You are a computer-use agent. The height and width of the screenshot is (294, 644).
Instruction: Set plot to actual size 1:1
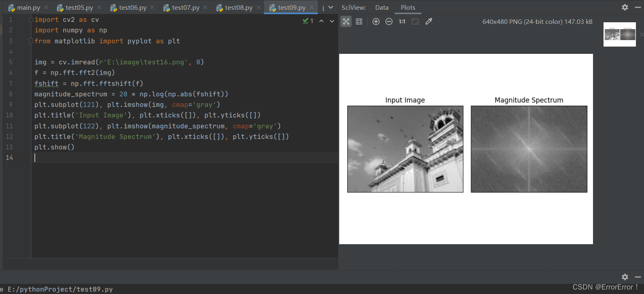402,21
